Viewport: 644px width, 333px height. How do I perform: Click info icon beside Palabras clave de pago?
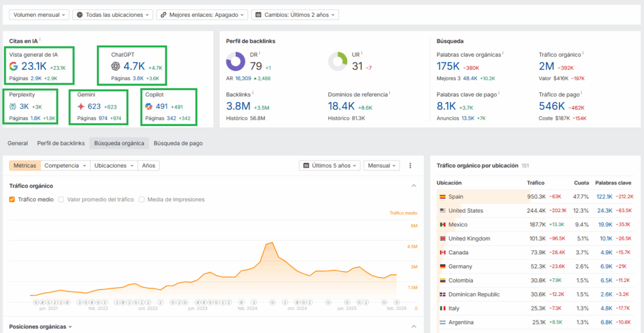[x=498, y=93]
